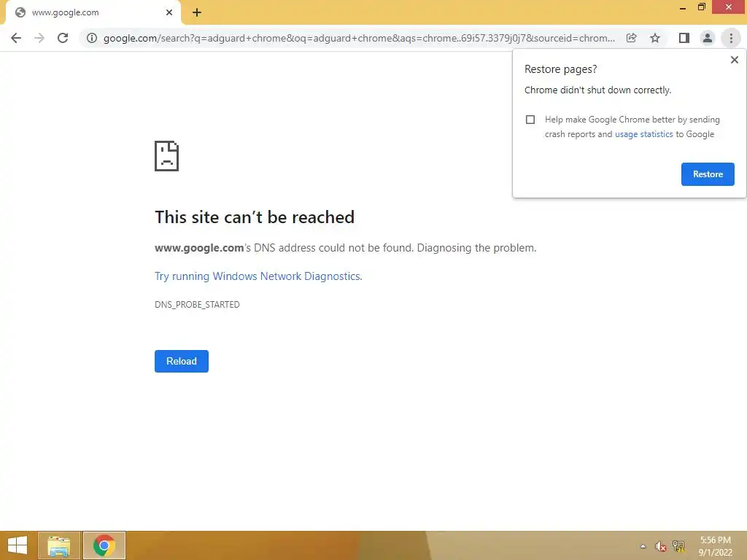The width and height of the screenshot is (747, 560).
Task: Open the usage statistics link
Action: 643,134
